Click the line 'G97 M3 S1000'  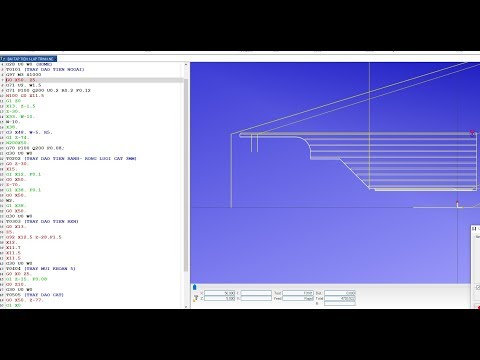click(x=23, y=75)
